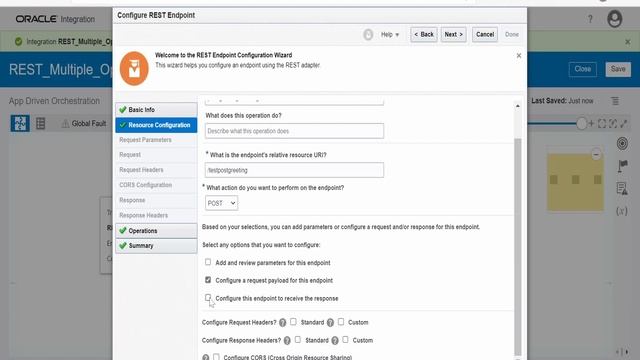
Task: Click the Back button
Action: 424,35
